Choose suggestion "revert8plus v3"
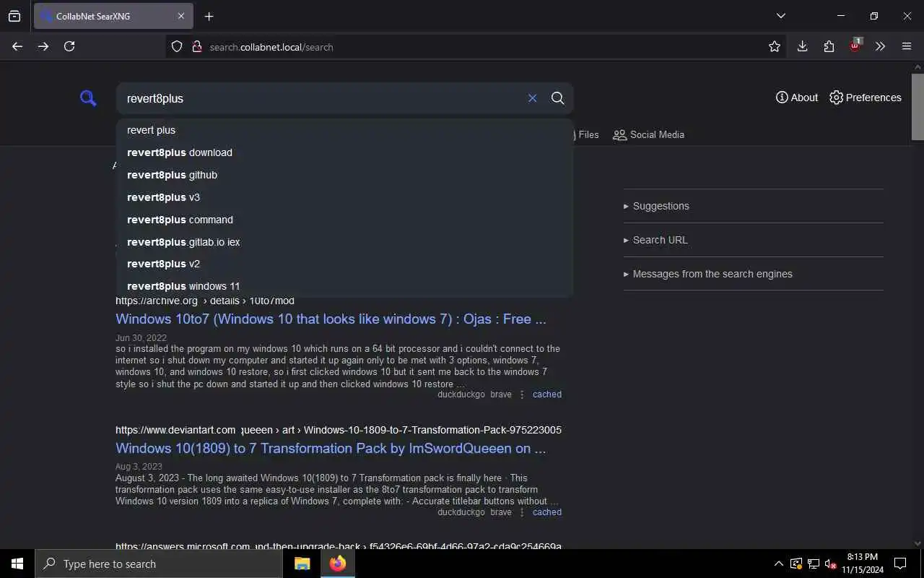The height and width of the screenshot is (578, 924). [344, 197]
